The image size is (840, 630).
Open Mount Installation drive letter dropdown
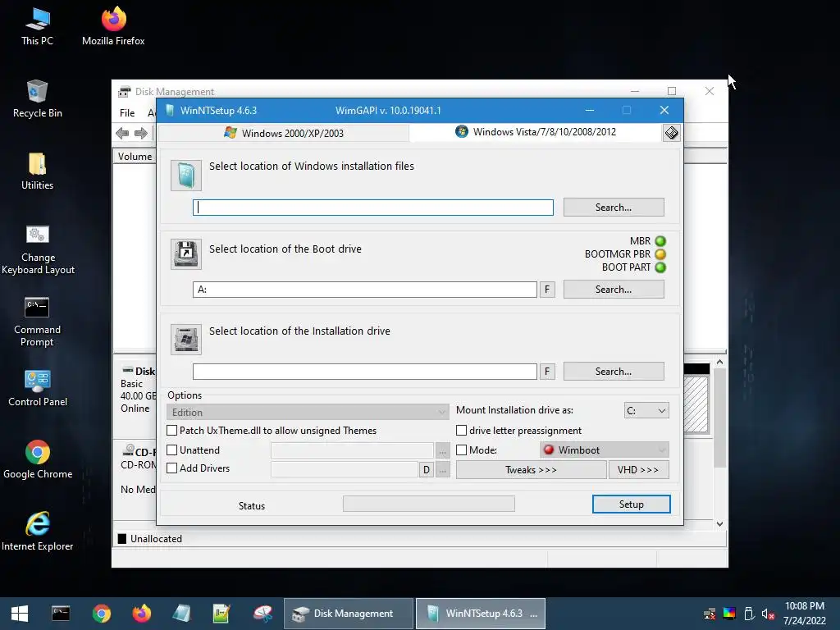tap(646, 411)
